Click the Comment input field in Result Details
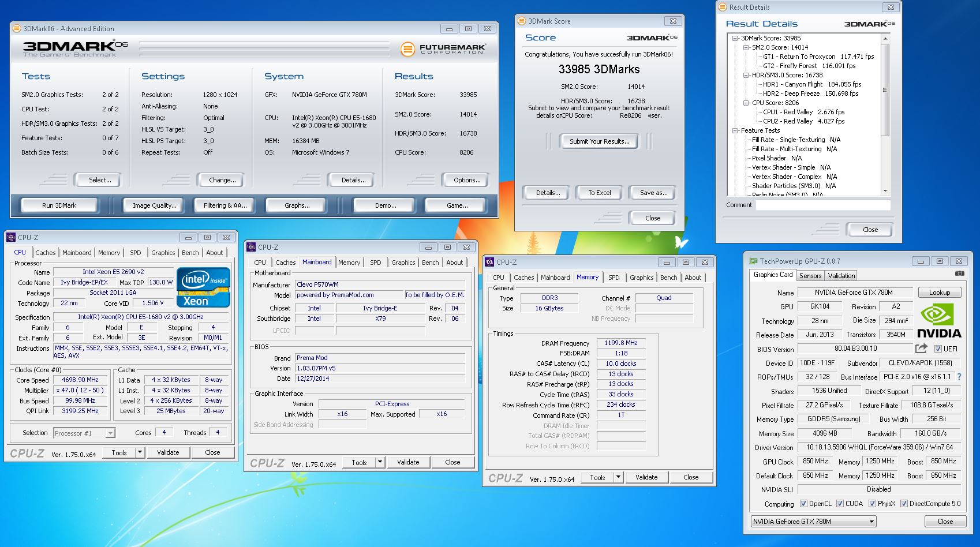This screenshot has height=547, width=980. [823, 205]
